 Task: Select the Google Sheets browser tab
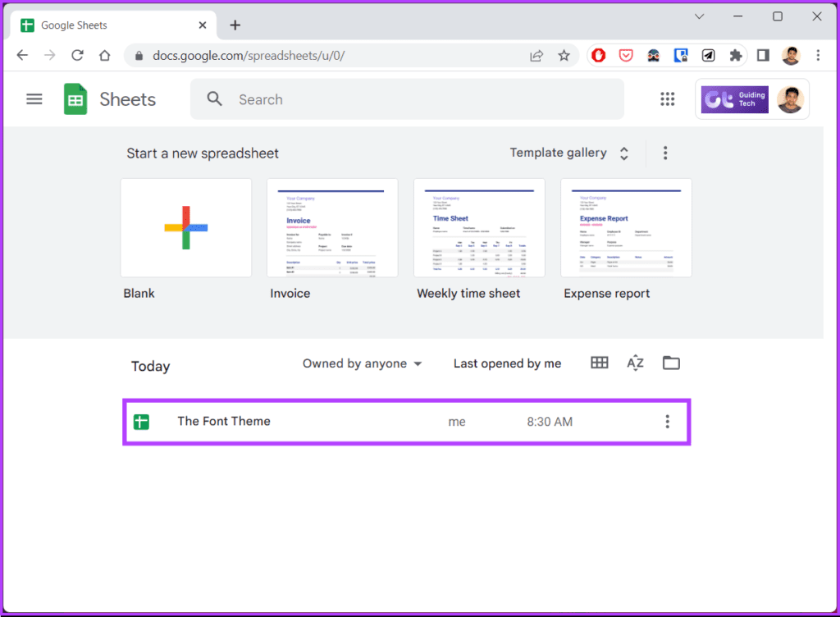point(113,25)
